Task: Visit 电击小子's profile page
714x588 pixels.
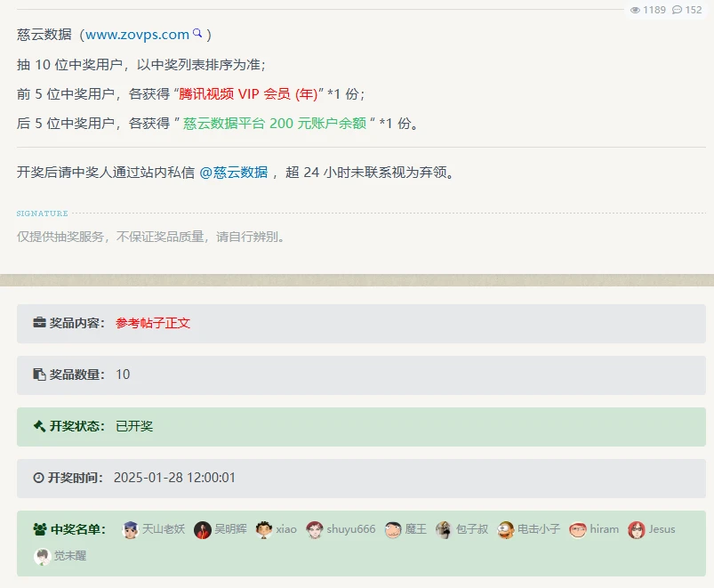Action: [539, 529]
